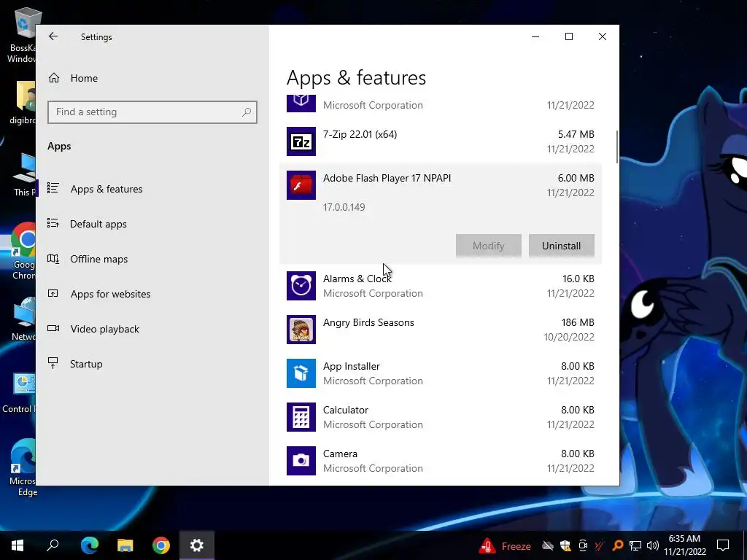Select 7-Zip 22.01 (x64) entry
747x560 pixels.
440,141
